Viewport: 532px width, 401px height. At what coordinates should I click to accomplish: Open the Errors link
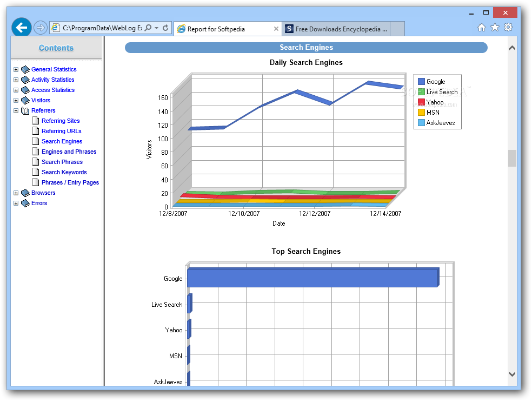click(x=39, y=203)
